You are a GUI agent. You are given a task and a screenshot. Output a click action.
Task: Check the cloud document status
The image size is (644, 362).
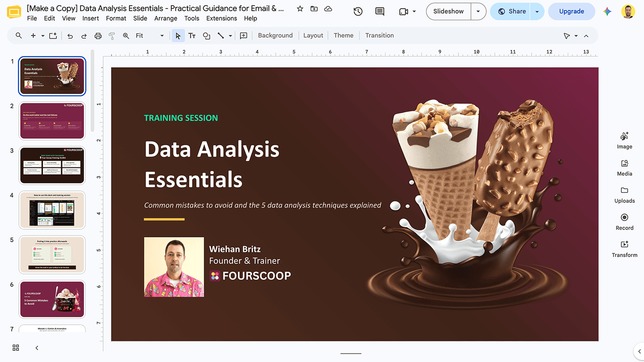click(328, 9)
